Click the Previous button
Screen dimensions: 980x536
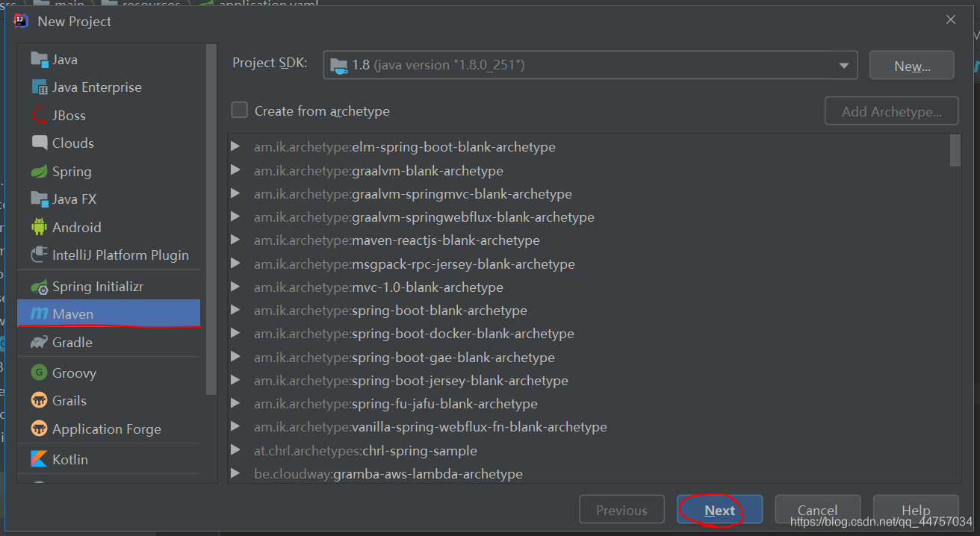(621, 511)
